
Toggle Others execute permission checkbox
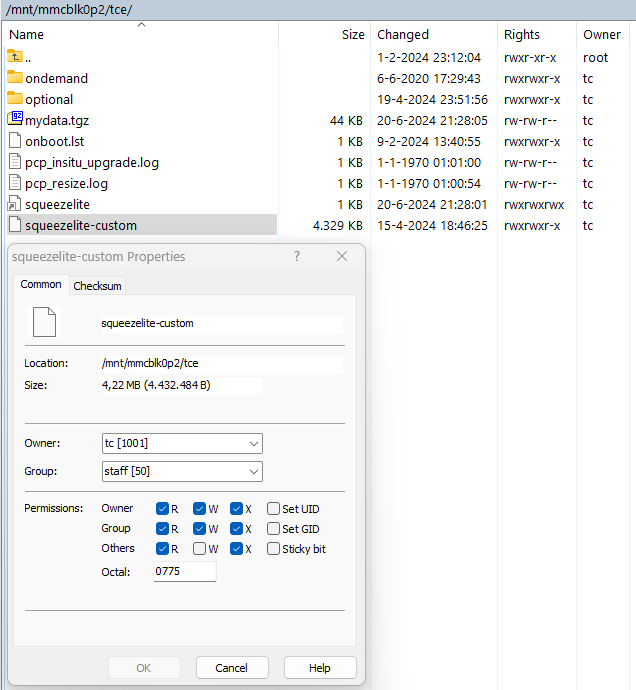[236, 549]
